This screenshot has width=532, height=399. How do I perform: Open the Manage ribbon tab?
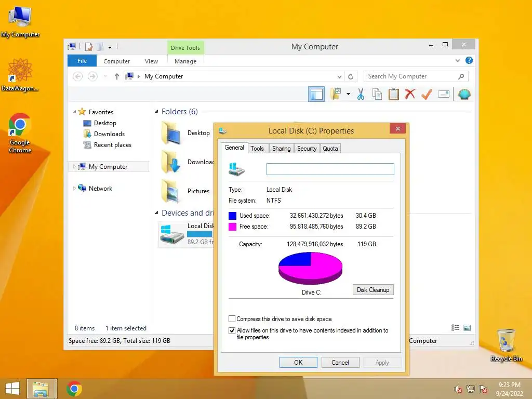click(185, 61)
